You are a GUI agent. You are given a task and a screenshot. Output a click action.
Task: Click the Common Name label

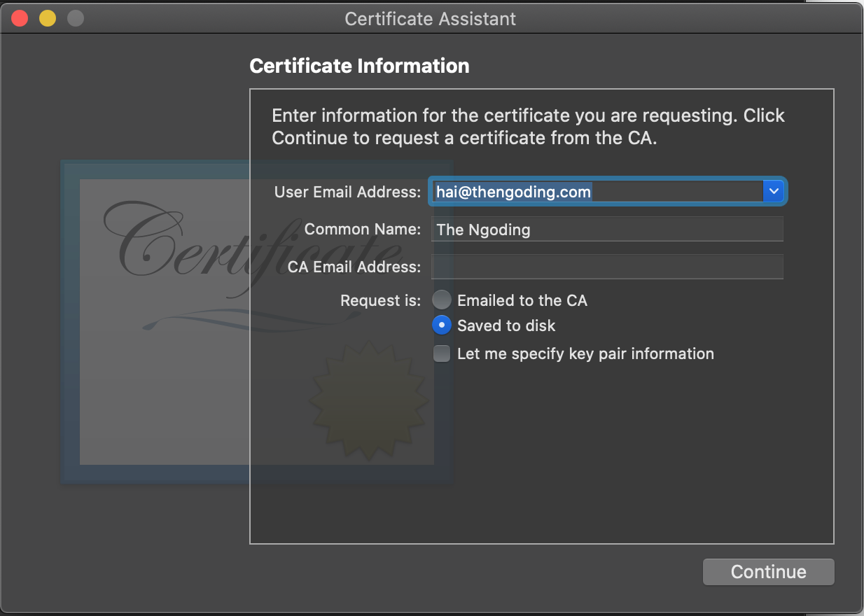coord(363,229)
